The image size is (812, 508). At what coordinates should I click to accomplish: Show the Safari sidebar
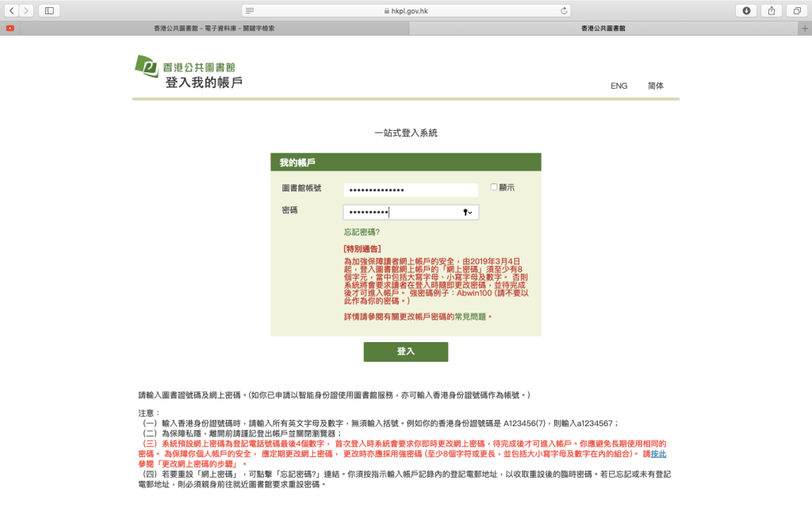(49, 10)
